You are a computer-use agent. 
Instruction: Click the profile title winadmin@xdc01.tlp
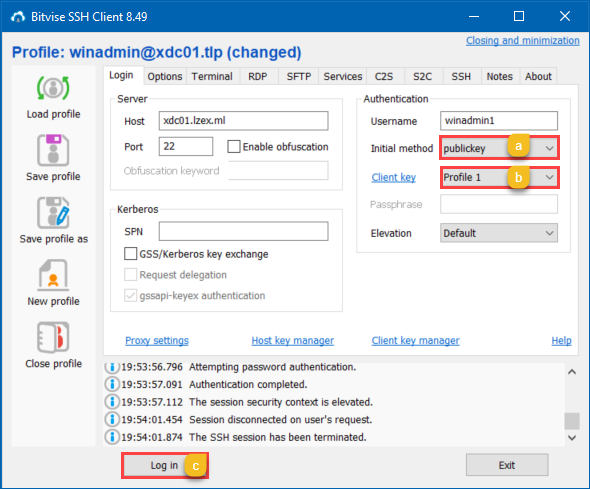click(146, 53)
